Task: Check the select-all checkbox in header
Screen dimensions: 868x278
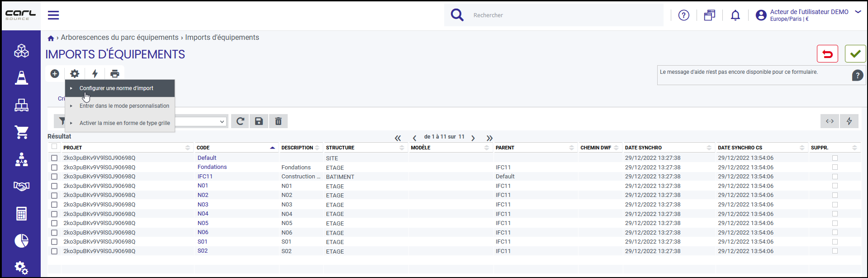Action: tap(54, 147)
